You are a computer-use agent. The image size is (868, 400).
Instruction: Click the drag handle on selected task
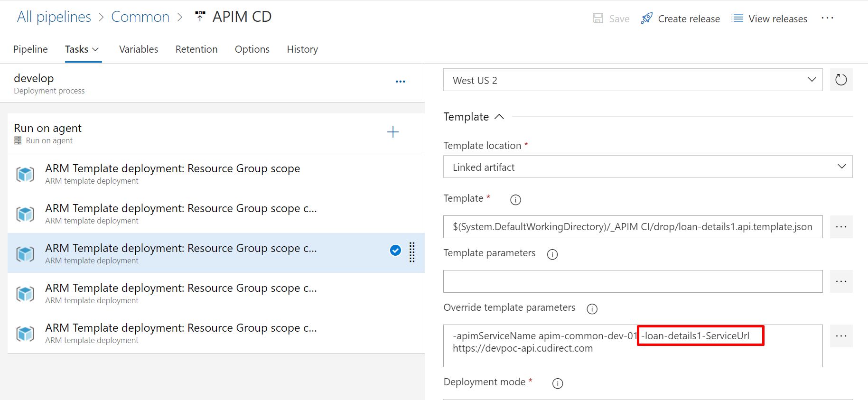pos(412,252)
